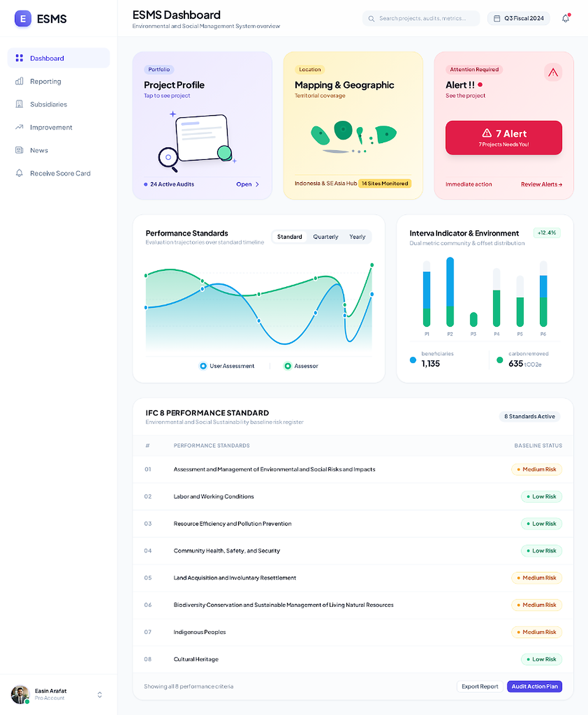The height and width of the screenshot is (715, 588).
Task: Open Subsidiaries in the sidebar menu
Action: [59, 104]
